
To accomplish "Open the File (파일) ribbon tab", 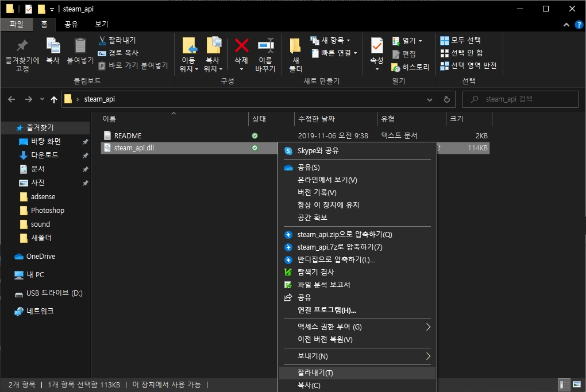I will pyautogui.click(x=17, y=24).
